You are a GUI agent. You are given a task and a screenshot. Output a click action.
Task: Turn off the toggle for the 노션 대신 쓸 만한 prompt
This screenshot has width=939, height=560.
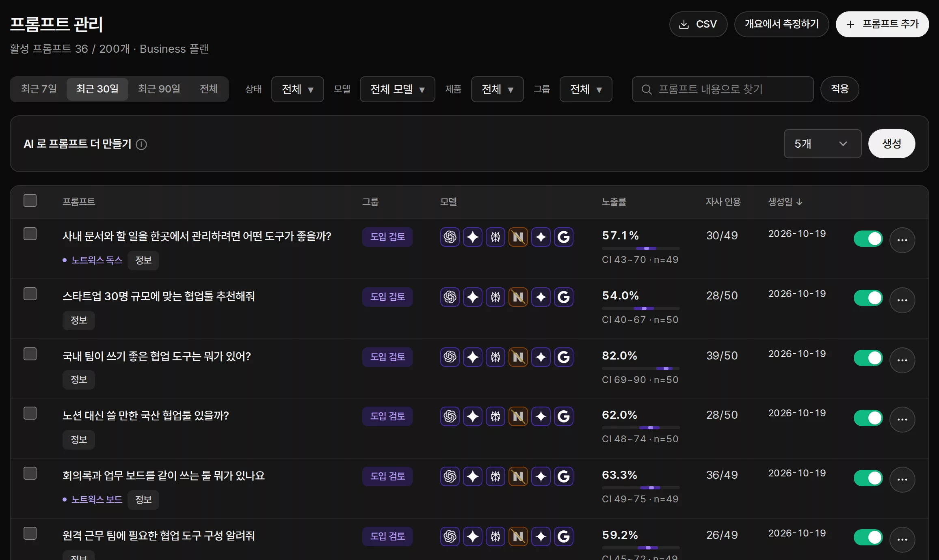click(x=868, y=418)
